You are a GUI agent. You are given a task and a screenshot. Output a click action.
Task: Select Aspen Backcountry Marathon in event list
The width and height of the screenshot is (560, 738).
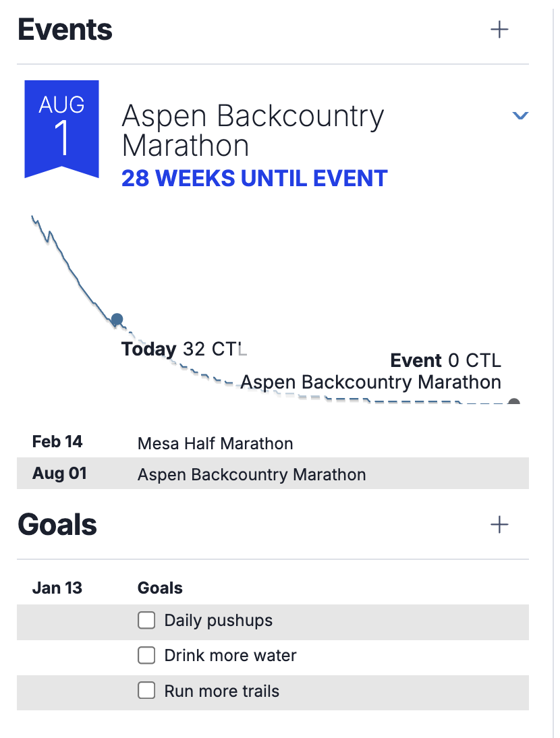pos(252,474)
